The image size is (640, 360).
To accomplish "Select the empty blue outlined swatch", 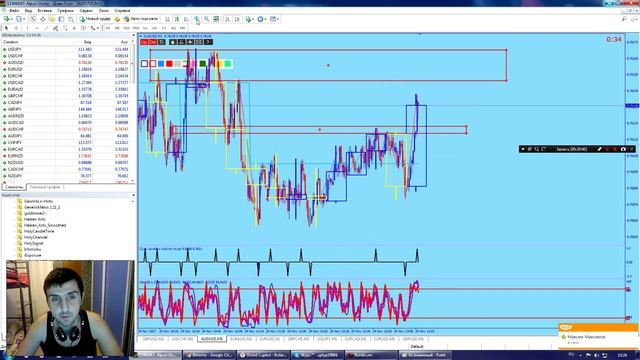I will click(144, 64).
